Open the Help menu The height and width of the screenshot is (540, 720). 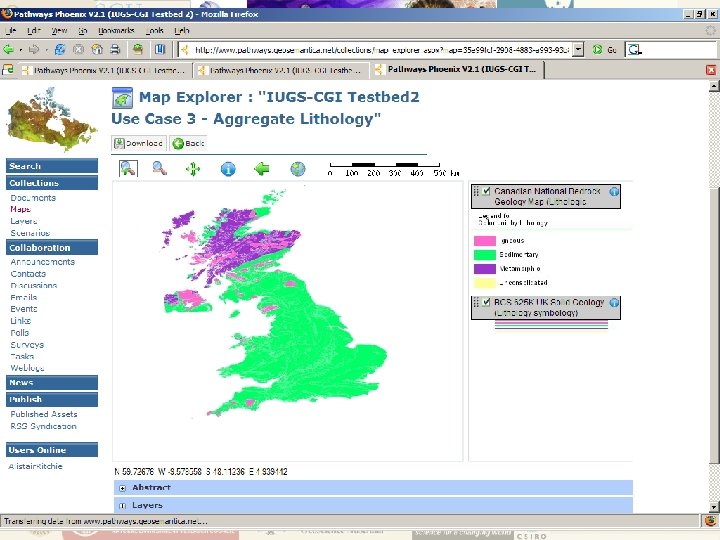click(181, 31)
